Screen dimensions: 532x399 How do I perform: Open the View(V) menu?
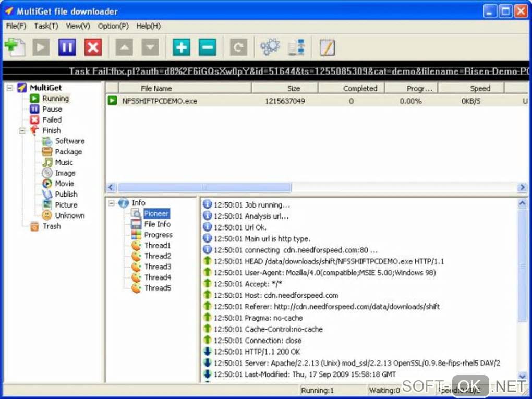coord(78,26)
